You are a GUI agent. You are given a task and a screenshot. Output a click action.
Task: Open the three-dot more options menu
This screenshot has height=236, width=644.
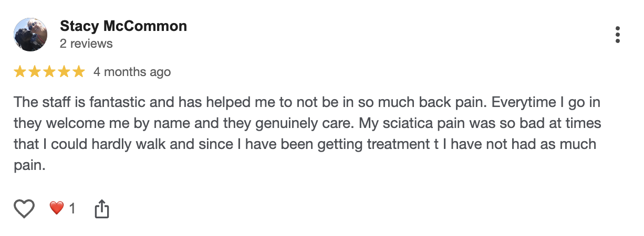coord(617,35)
